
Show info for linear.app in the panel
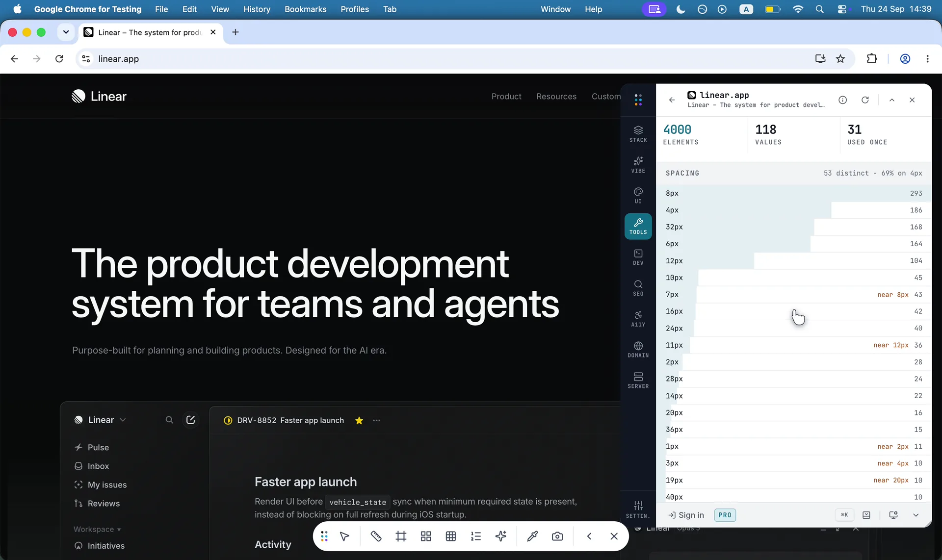pyautogui.click(x=842, y=100)
